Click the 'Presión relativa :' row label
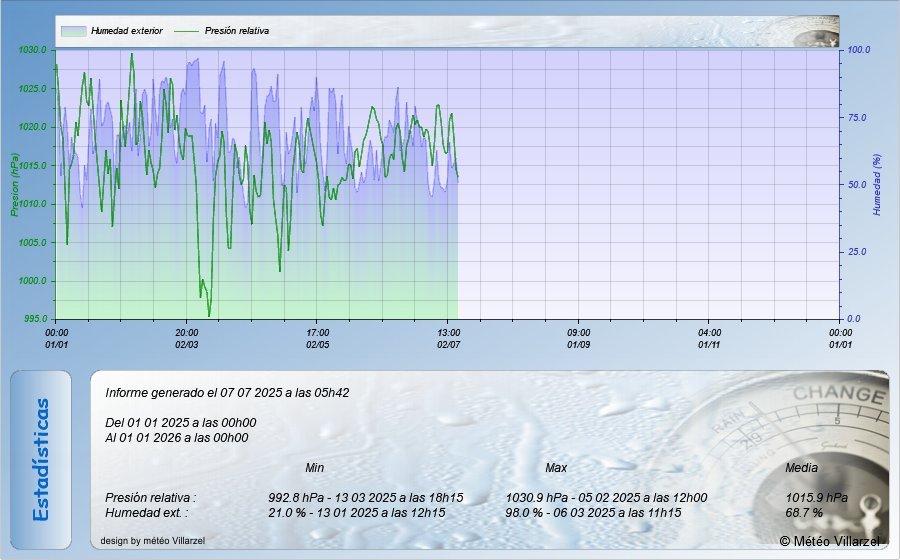The width and height of the screenshot is (900, 560). click(x=151, y=497)
